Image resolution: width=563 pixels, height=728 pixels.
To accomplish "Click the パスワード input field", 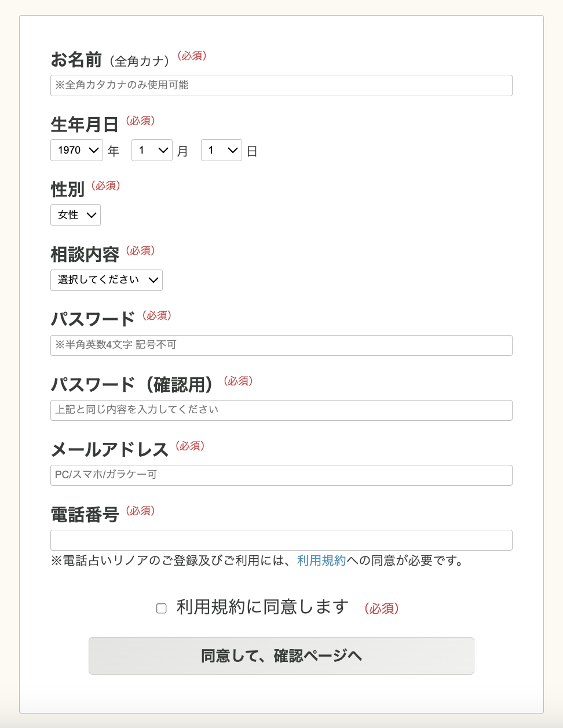I will [x=281, y=345].
